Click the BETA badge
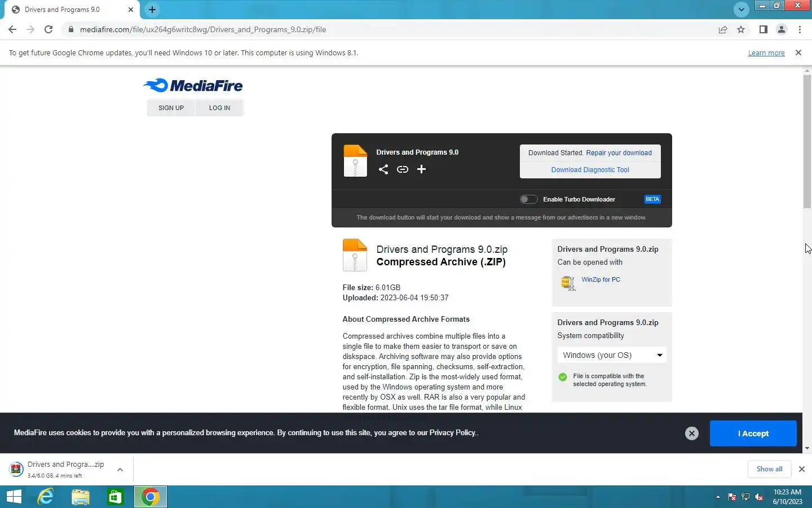 (652, 199)
